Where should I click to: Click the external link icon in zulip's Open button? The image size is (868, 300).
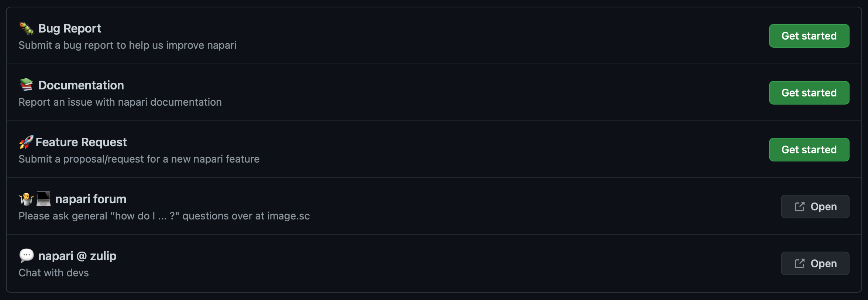[799, 263]
